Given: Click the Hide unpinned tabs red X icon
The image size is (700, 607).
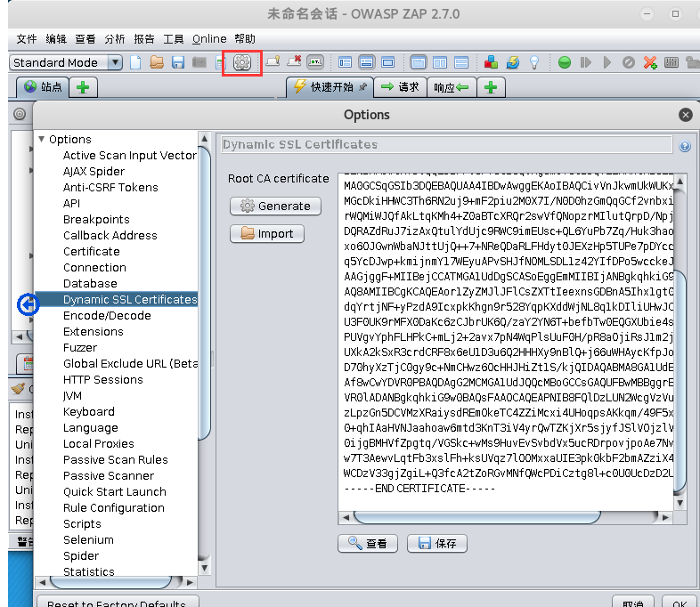Looking at the screenshot, I should 294,61.
